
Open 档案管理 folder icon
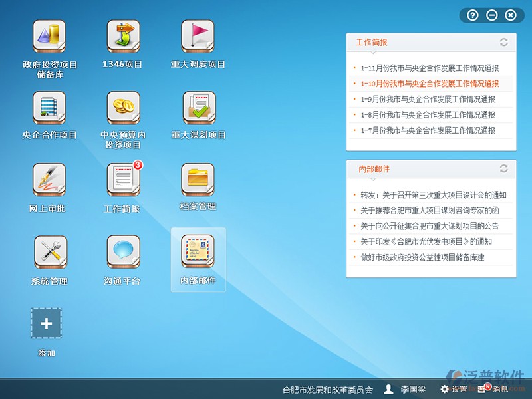pos(198,180)
